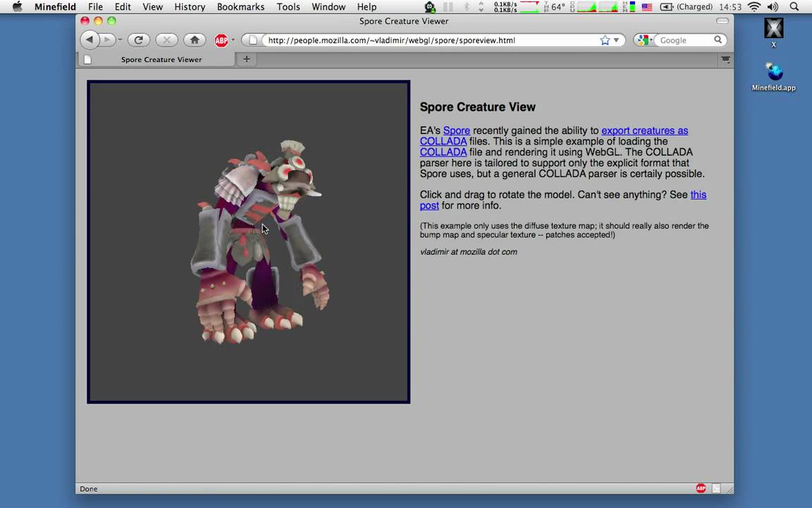Open the Tools menu
The image size is (812, 508).
coord(288,7)
